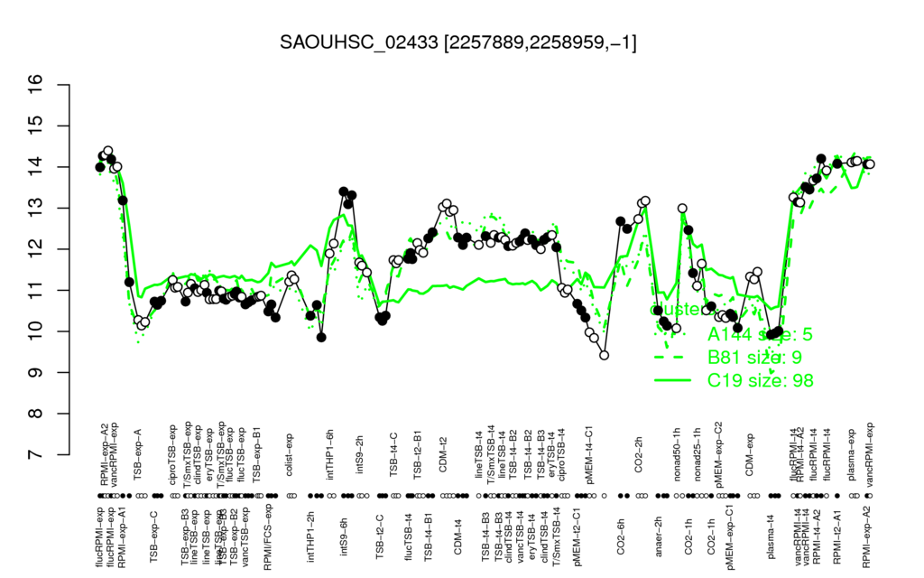The image size is (924, 578).
Task: Click the x-axis label intS9-6h
Action: pyautogui.click(x=344, y=536)
